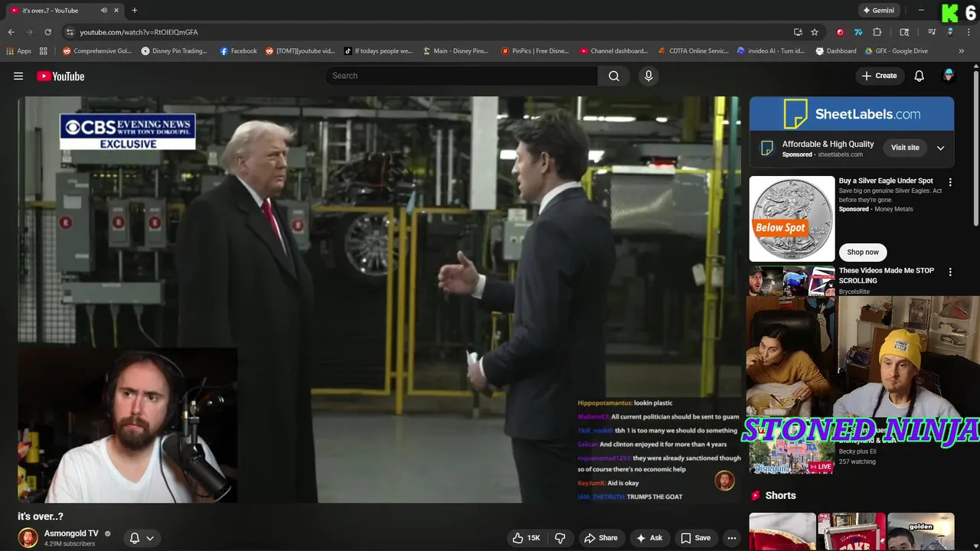Install app icon in address bar
The image size is (980, 551).
(x=798, y=32)
